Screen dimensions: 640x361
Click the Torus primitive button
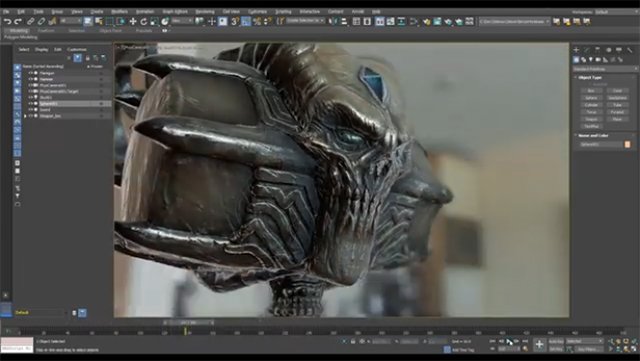pyautogui.click(x=591, y=112)
